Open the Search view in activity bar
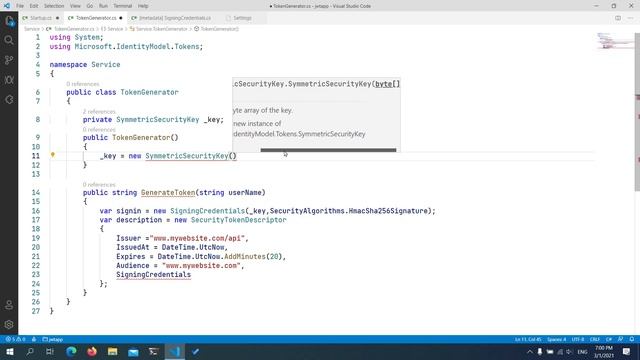 pyautogui.click(x=9, y=40)
